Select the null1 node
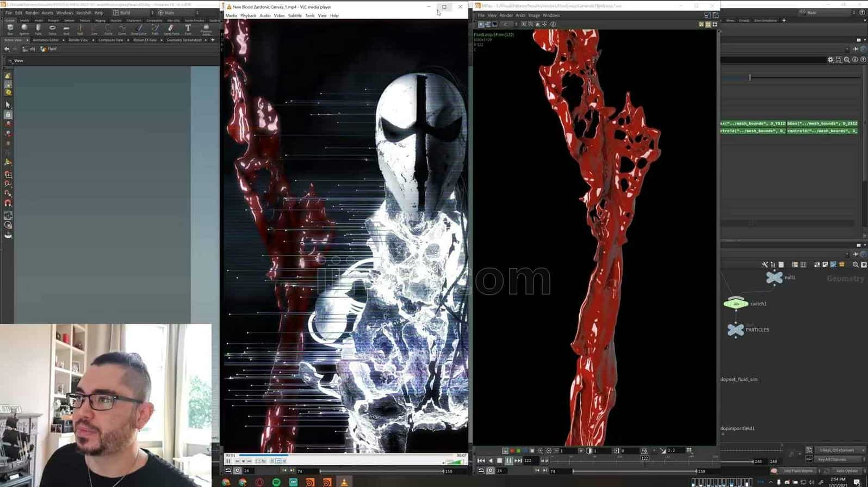The width and height of the screenshot is (868, 487). 774,278
